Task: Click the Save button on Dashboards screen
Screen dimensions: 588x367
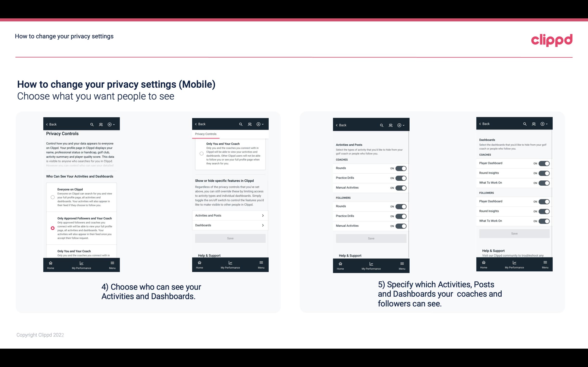Action: pyautogui.click(x=514, y=233)
